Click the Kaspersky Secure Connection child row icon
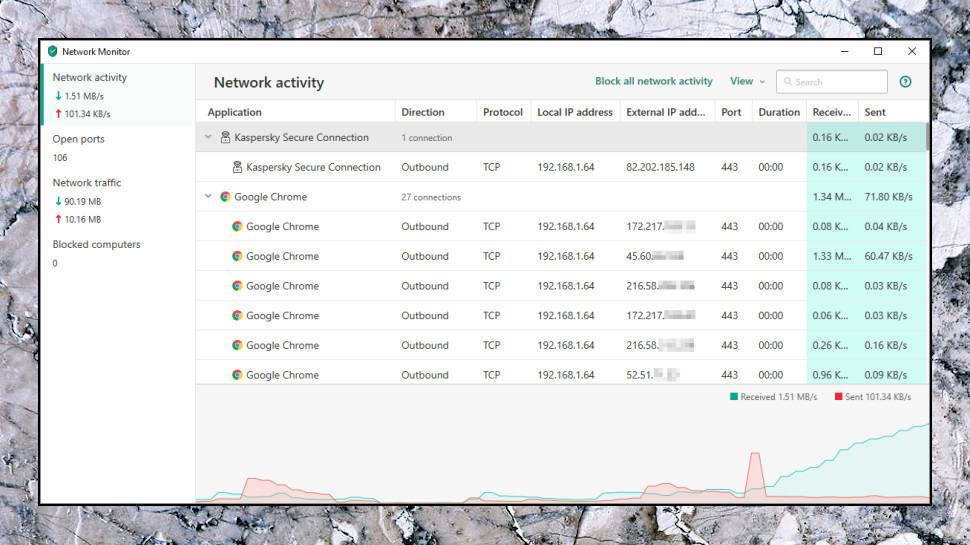970x545 pixels. tap(237, 167)
